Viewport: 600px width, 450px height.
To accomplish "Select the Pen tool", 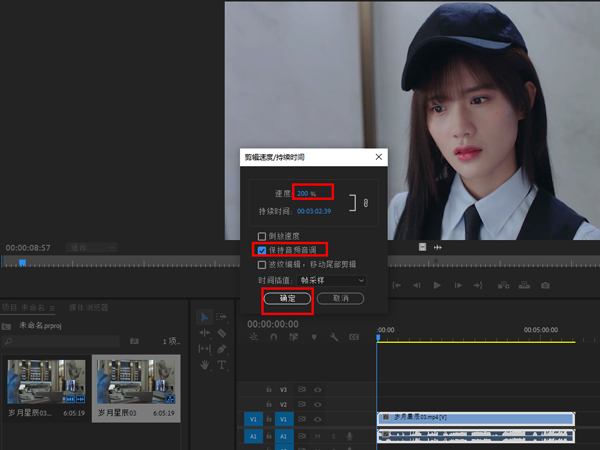I will [221, 349].
